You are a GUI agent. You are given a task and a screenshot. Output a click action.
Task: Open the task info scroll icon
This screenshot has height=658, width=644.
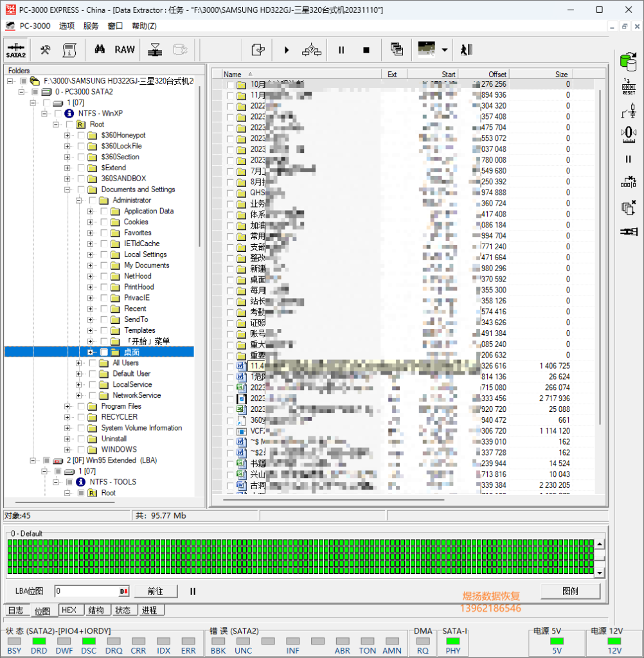pyautogui.click(x=69, y=50)
